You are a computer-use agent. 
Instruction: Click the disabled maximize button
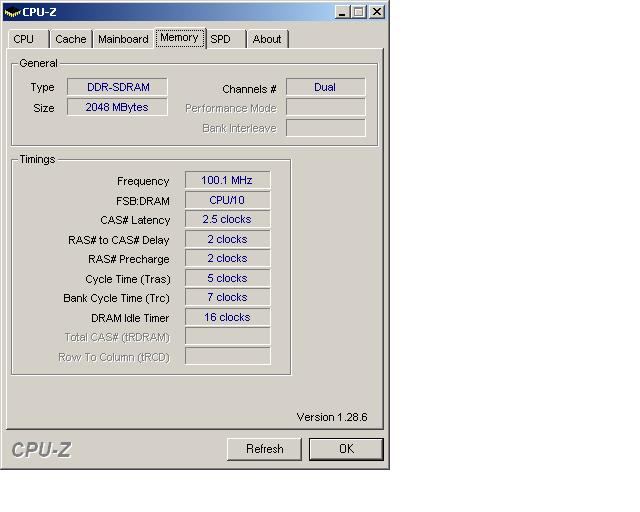(x=359, y=12)
